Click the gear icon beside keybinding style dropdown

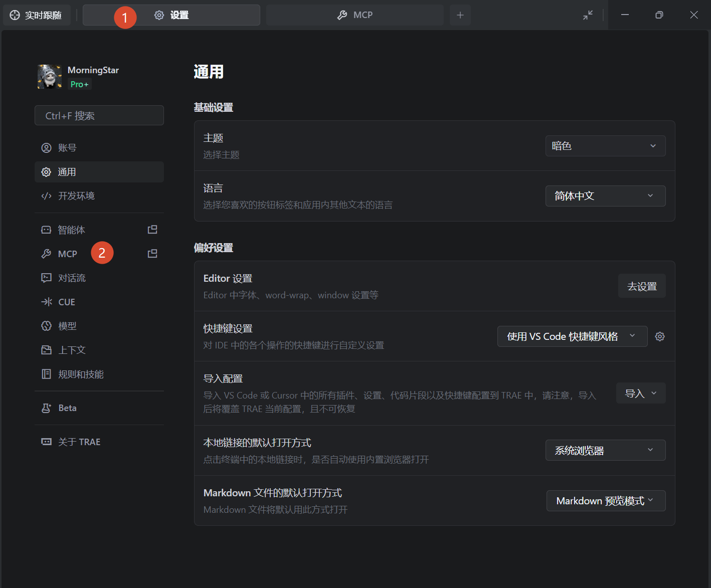pyautogui.click(x=660, y=336)
